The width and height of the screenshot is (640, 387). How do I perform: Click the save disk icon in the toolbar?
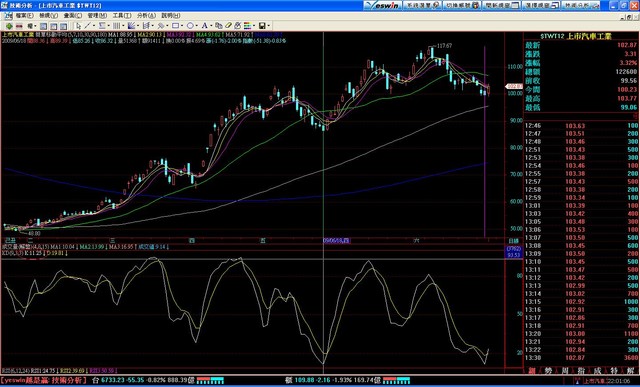(262, 26)
